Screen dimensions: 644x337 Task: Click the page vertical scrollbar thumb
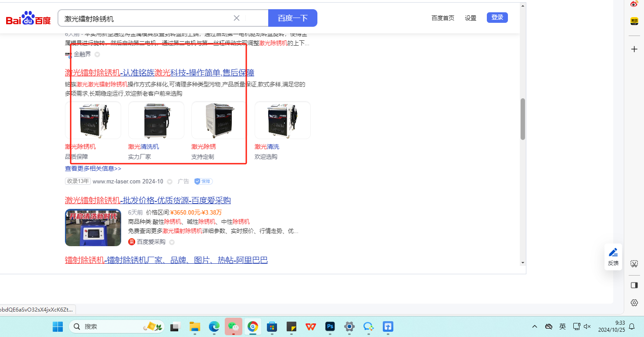pos(522,119)
